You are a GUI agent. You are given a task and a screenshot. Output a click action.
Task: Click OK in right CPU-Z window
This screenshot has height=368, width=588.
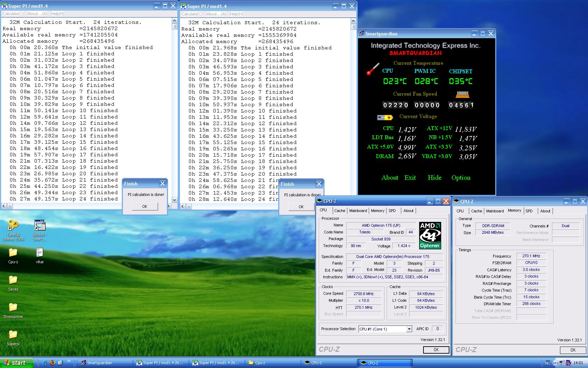pyautogui.click(x=573, y=350)
